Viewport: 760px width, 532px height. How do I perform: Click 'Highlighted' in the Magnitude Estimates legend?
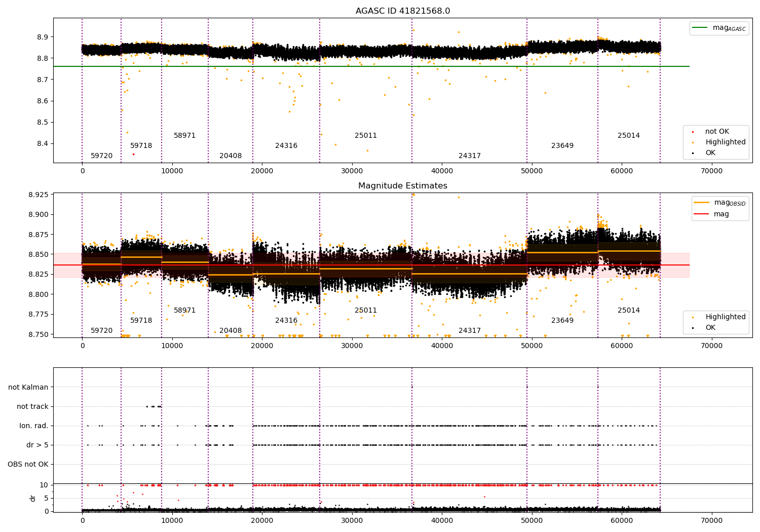(726, 317)
